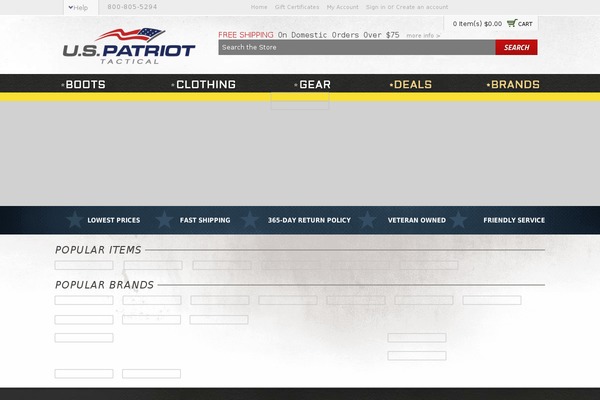Click the star beside 365-Day Return Policy
Image resolution: width=600 pixels, height=400 pixels.
pos(249,220)
